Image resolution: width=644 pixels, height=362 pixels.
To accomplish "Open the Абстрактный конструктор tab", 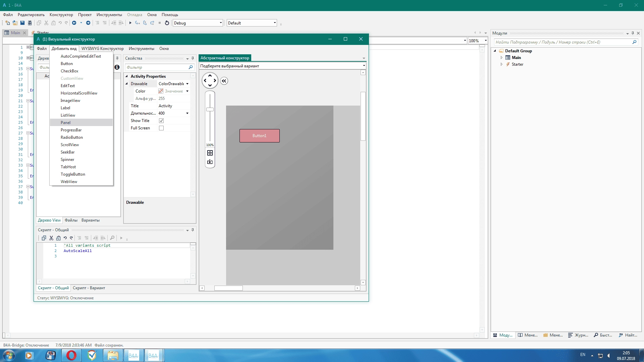I will (225, 58).
